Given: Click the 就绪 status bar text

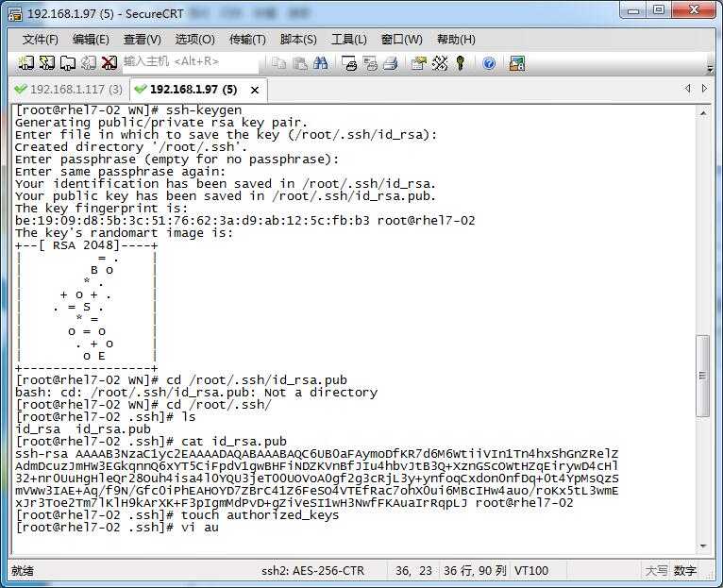Looking at the screenshot, I should [x=23, y=571].
